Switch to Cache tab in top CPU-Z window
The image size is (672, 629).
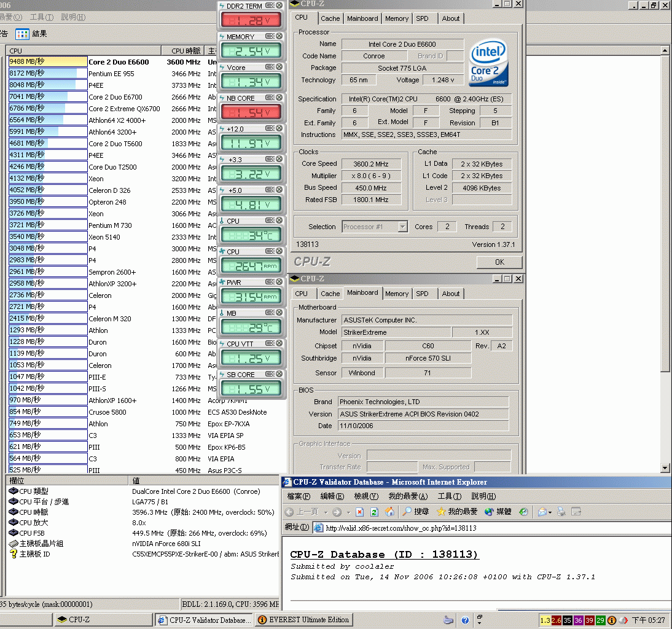point(330,18)
